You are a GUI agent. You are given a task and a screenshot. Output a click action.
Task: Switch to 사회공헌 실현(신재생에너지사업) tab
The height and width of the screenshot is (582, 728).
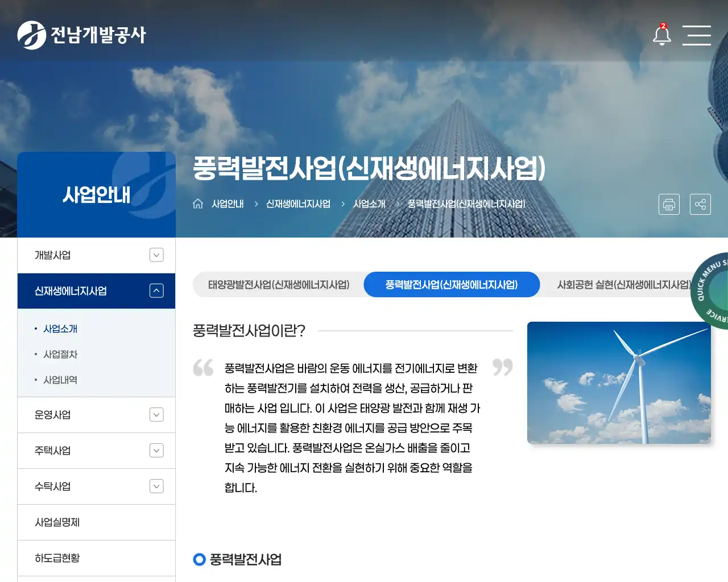pos(624,285)
